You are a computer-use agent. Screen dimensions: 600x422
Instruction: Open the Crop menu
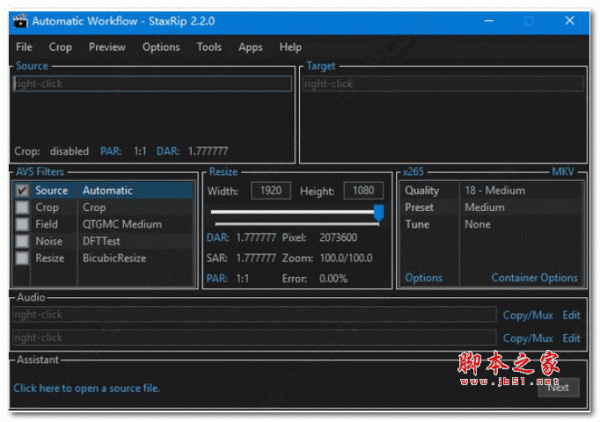[x=60, y=47]
